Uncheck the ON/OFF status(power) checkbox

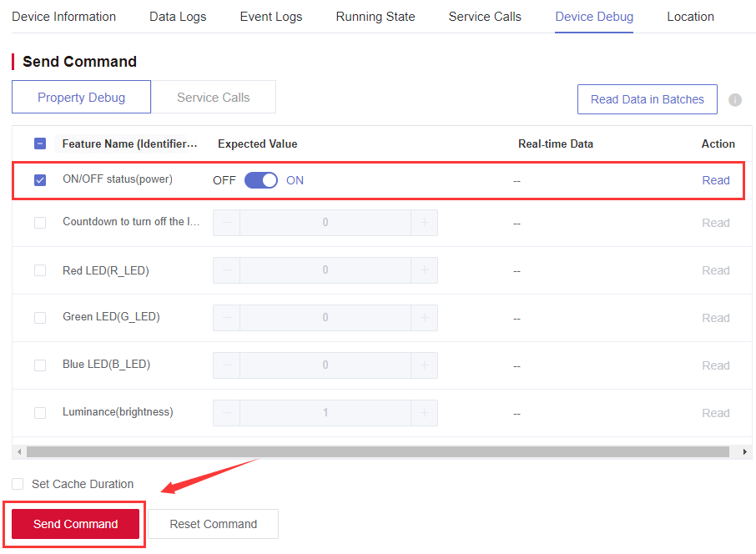click(40, 180)
